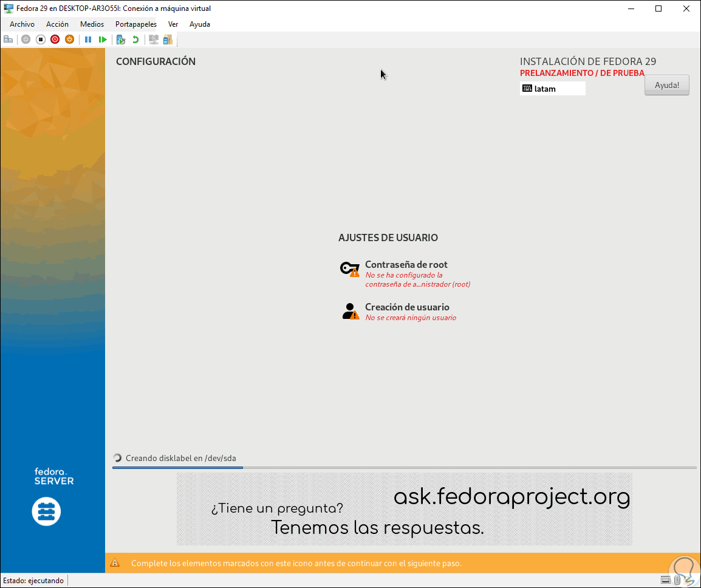
Task: Maximize the virtual machine connection window
Action: tap(658, 9)
